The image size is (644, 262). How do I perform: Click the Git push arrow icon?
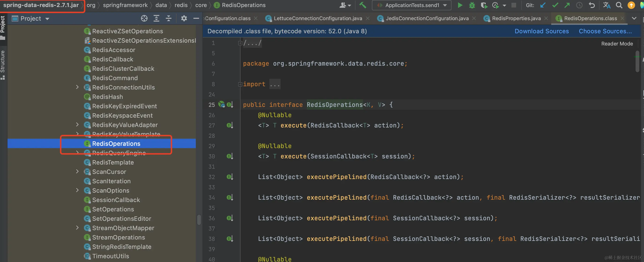(567, 5)
